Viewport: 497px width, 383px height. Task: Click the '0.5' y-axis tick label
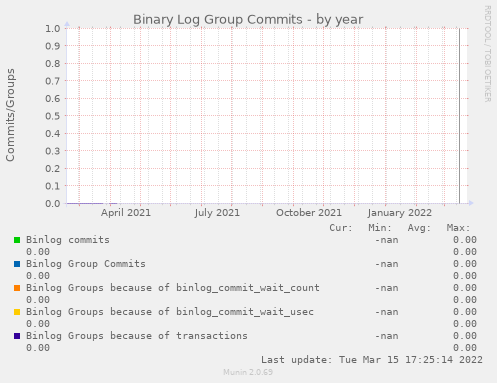coord(53,116)
